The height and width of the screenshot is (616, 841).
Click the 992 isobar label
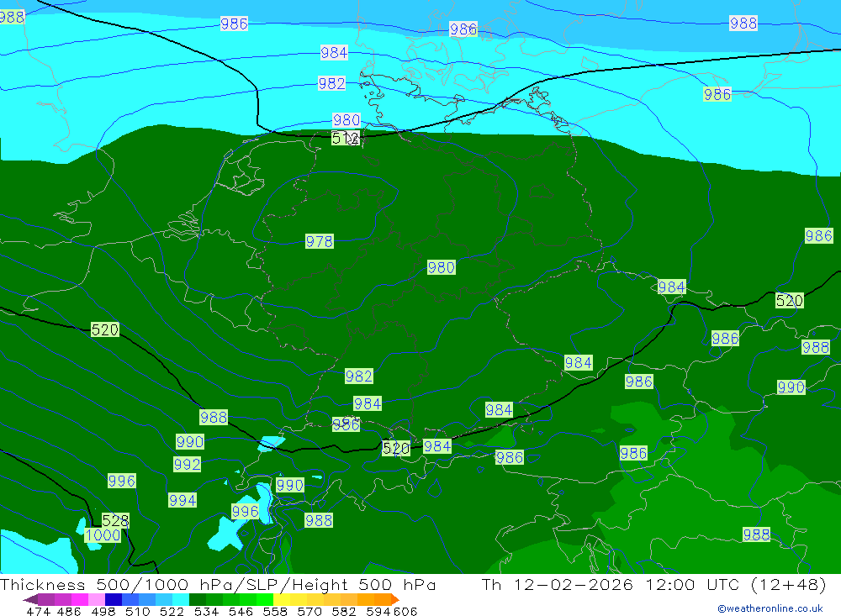tap(187, 464)
